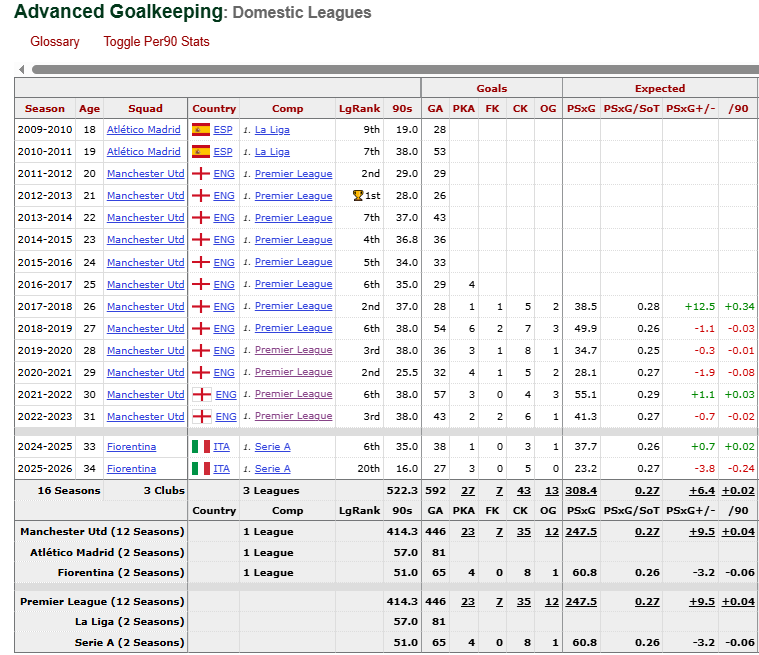
Task: Sort table by the PSxG+/- column header
Action: tap(690, 108)
